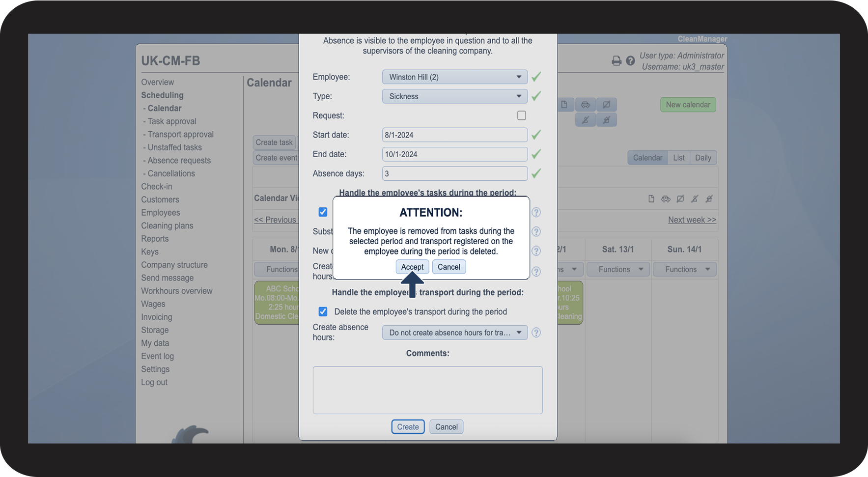
Task: Open the Functions dropdown under Sat. 13/1
Action: pyautogui.click(x=618, y=269)
